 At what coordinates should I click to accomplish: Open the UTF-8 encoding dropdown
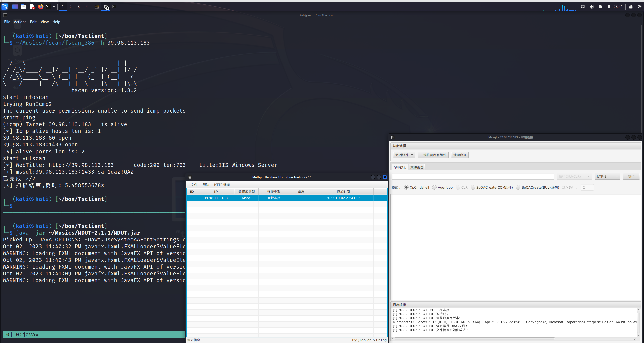[x=607, y=176]
